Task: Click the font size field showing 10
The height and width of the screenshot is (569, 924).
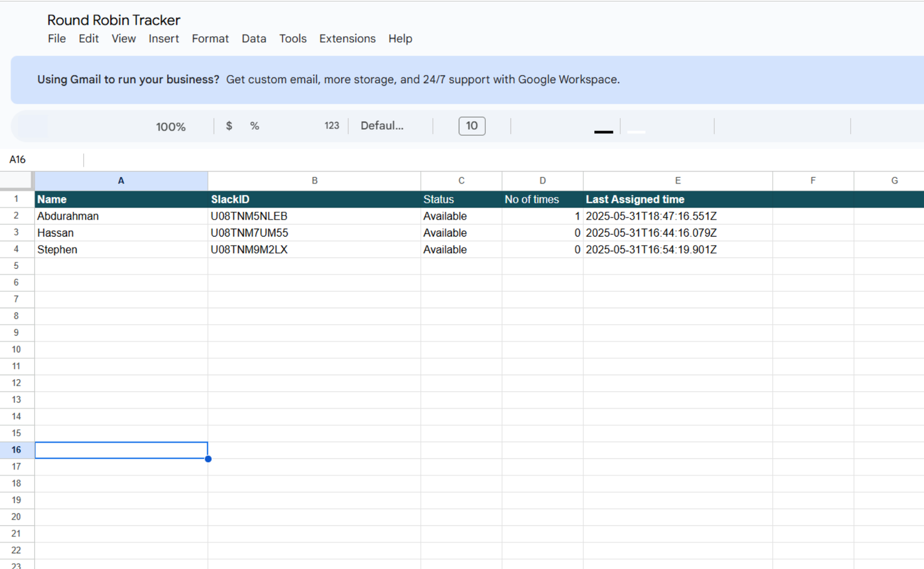Action: [472, 126]
